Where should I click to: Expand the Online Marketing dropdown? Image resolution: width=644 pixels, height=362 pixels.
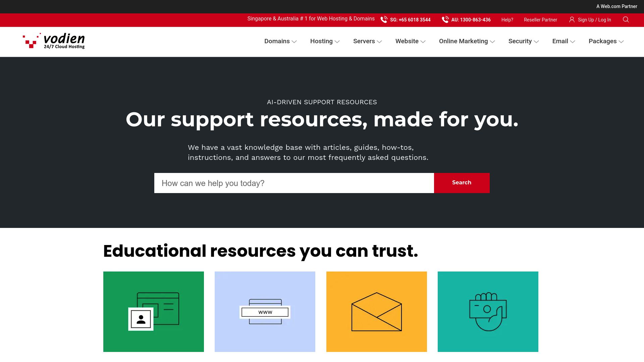[467, 41]
